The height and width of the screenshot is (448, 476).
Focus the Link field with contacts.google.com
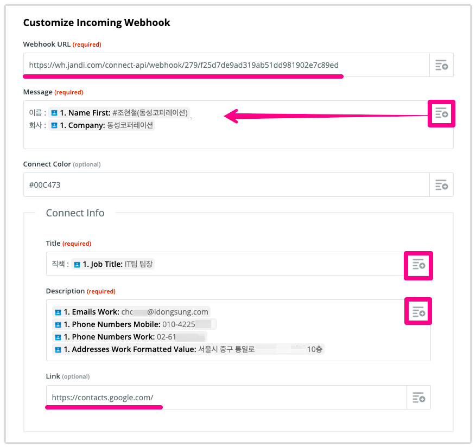271,398
